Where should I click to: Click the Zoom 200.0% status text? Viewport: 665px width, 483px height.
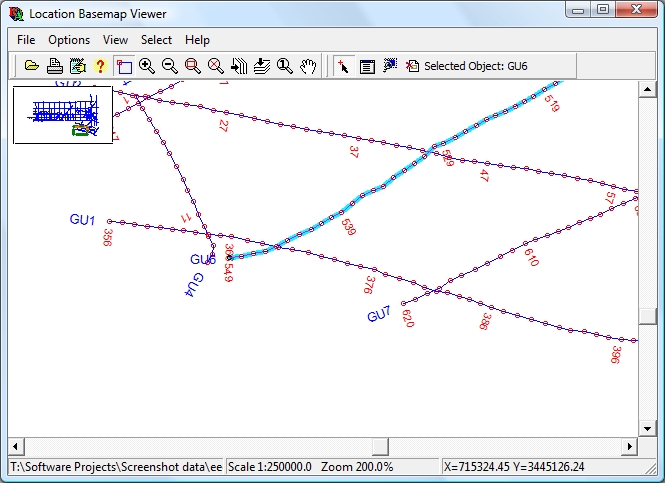point(357,467)
